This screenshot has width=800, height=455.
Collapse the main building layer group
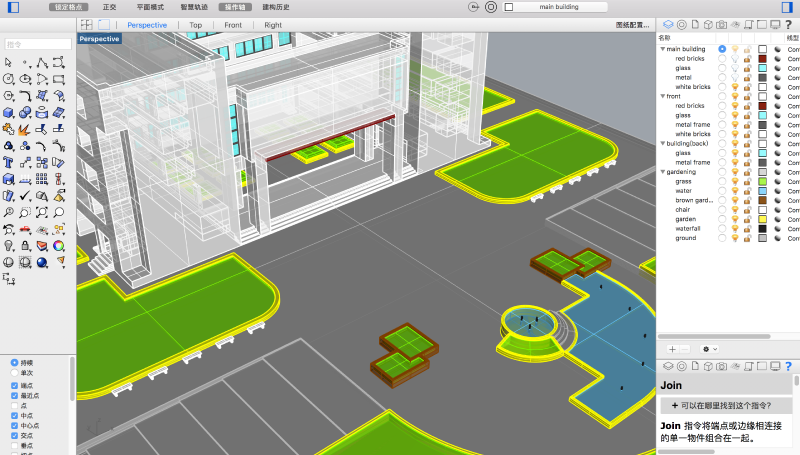pos(662,49)
